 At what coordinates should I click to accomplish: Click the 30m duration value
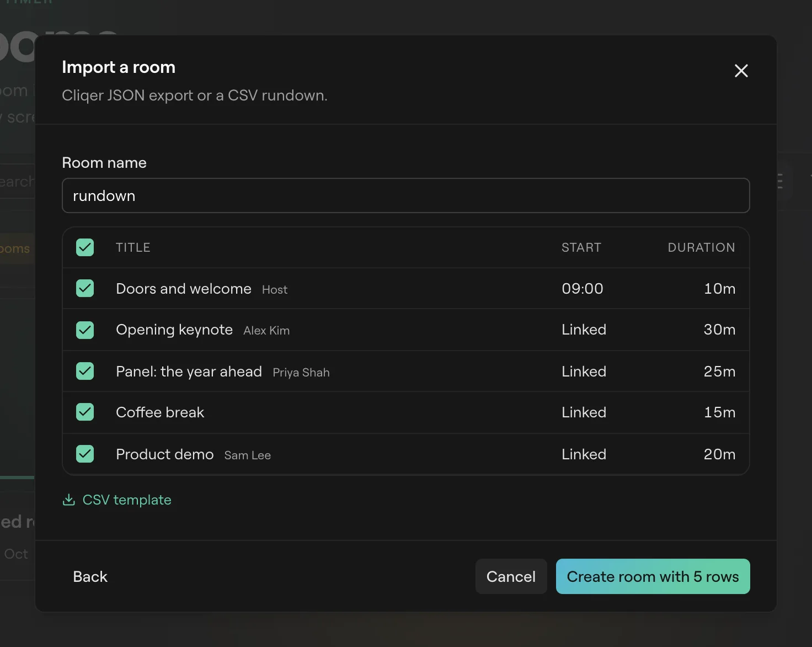point(719,330)
